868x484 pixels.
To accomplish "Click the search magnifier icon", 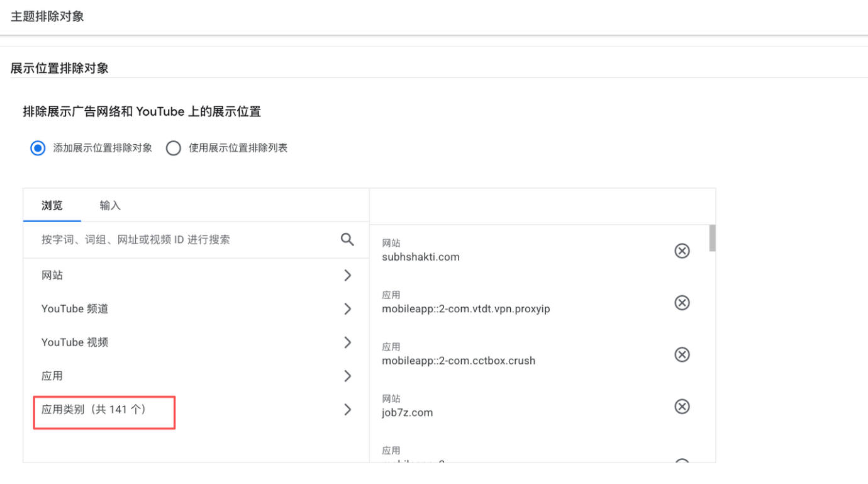I will coord(347,240).
